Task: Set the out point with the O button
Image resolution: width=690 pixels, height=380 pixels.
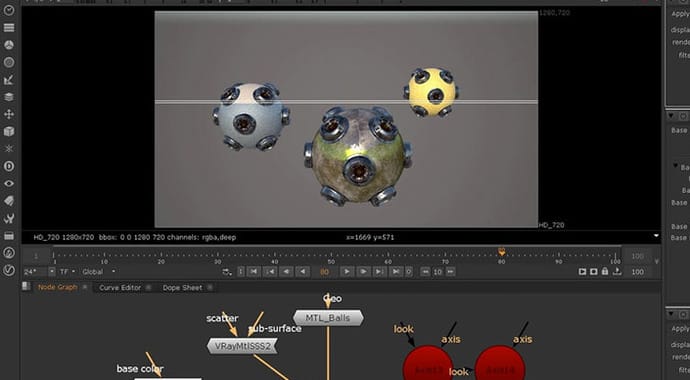Action: point(409,272)
